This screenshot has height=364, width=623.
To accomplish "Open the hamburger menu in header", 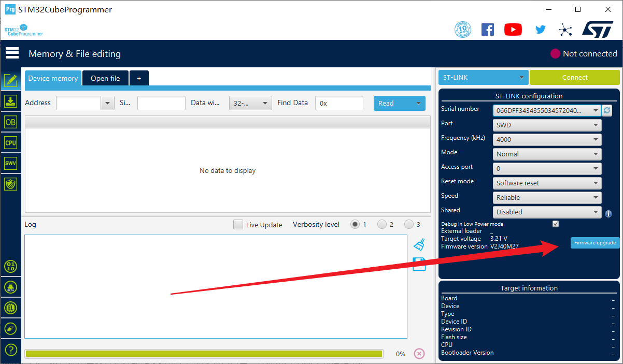I will pyautogui.click(x=12, y=53).
